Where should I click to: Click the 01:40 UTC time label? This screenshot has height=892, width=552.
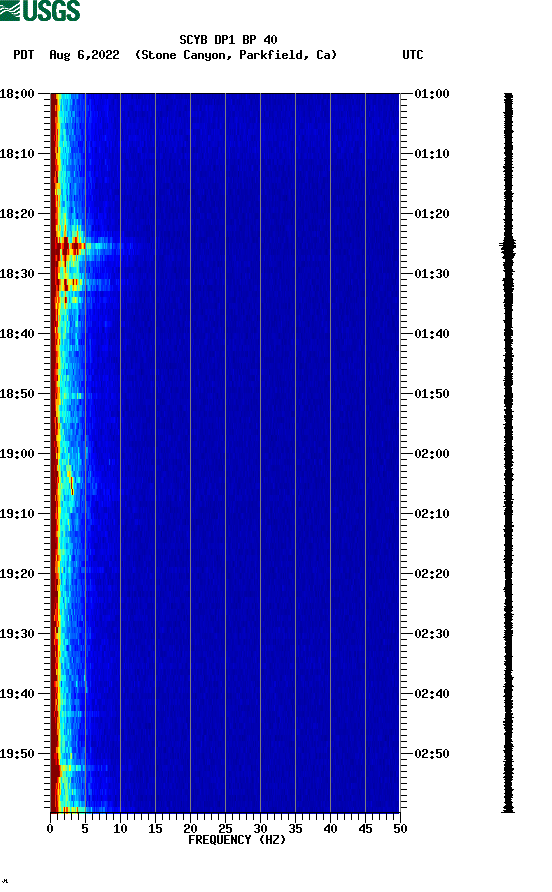(x=432, y=334)
